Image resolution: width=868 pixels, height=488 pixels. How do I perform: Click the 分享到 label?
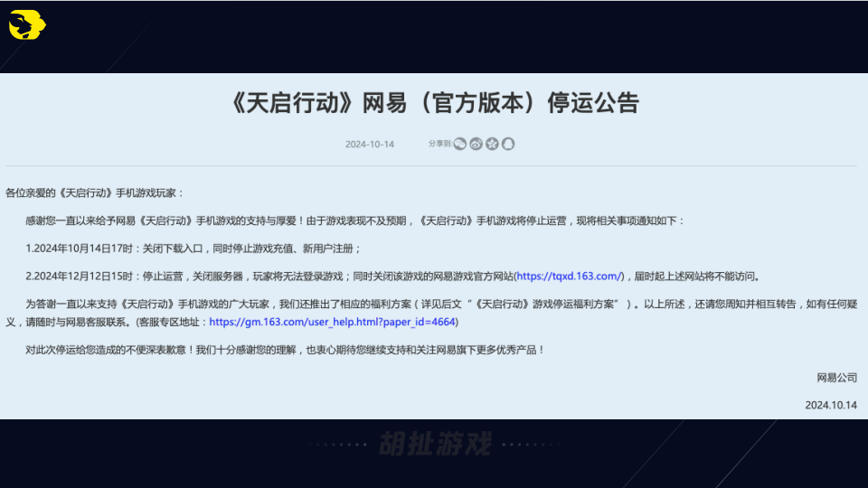tap(440, 144)
